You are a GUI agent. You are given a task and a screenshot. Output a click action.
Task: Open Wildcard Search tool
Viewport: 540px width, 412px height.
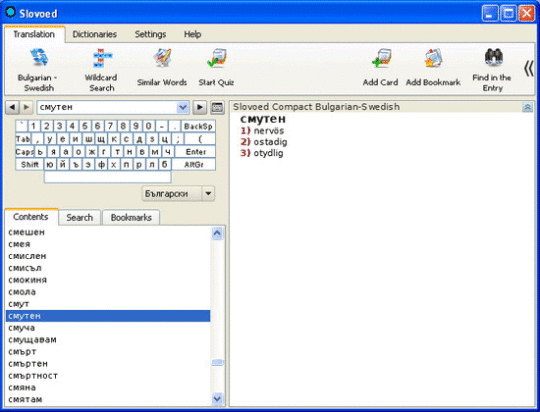101,70
